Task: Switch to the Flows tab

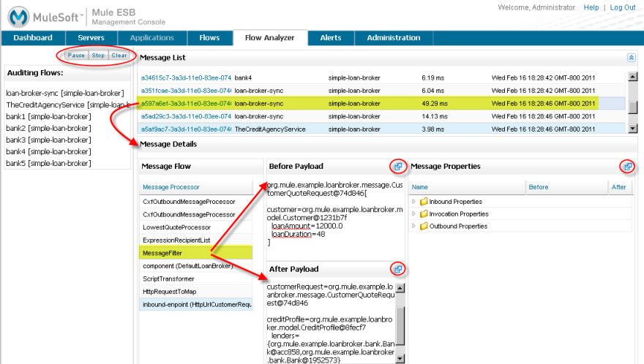Action: pos(209,38)
